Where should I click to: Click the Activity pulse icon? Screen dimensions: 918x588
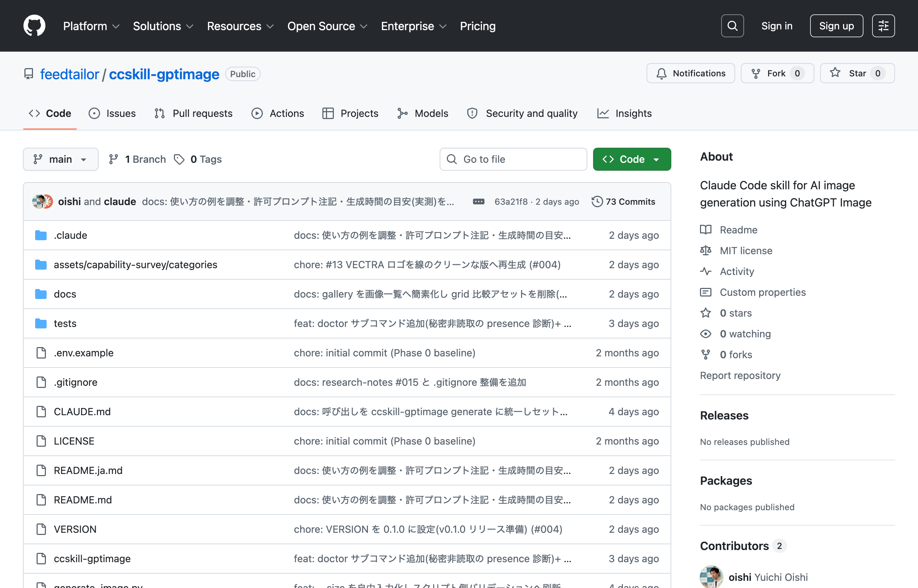point(705,271)
